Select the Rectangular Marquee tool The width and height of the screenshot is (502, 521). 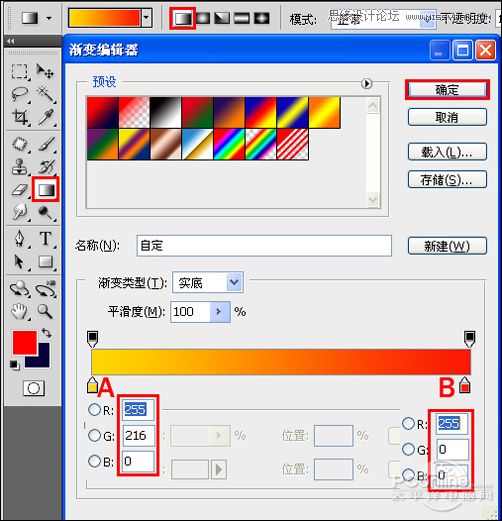coord(19,71)
